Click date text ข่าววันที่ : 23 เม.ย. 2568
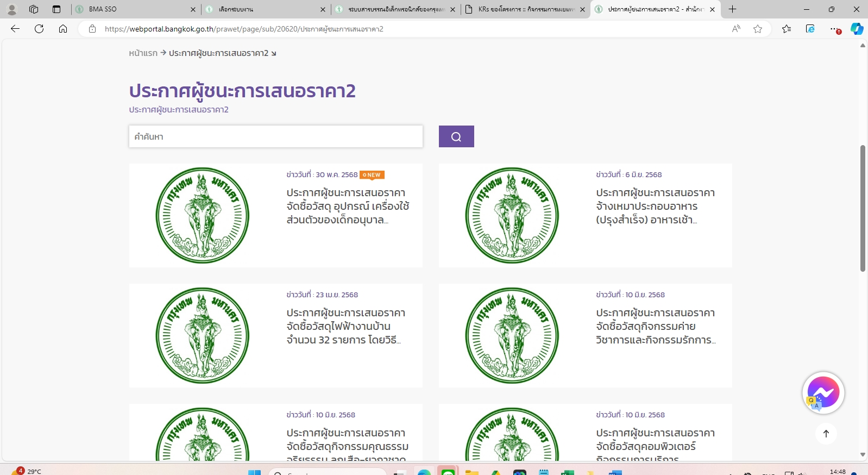 click(x=322, y=295)
